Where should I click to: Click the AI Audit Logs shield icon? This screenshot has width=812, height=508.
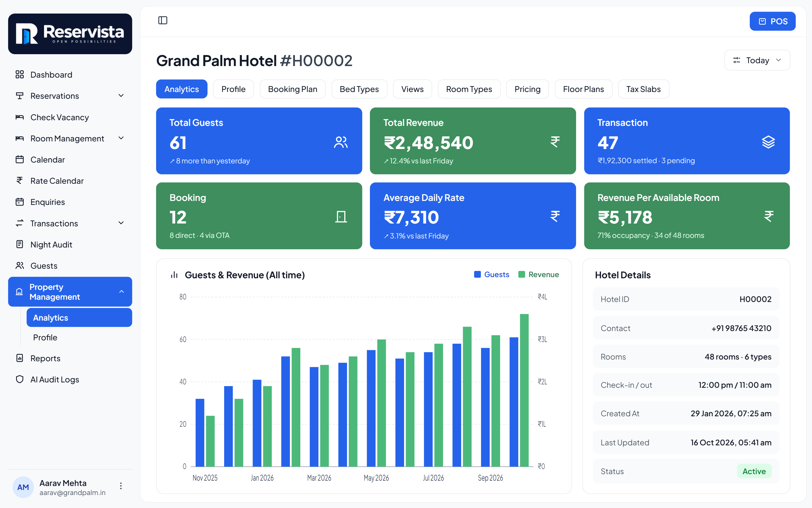point(20,379)
